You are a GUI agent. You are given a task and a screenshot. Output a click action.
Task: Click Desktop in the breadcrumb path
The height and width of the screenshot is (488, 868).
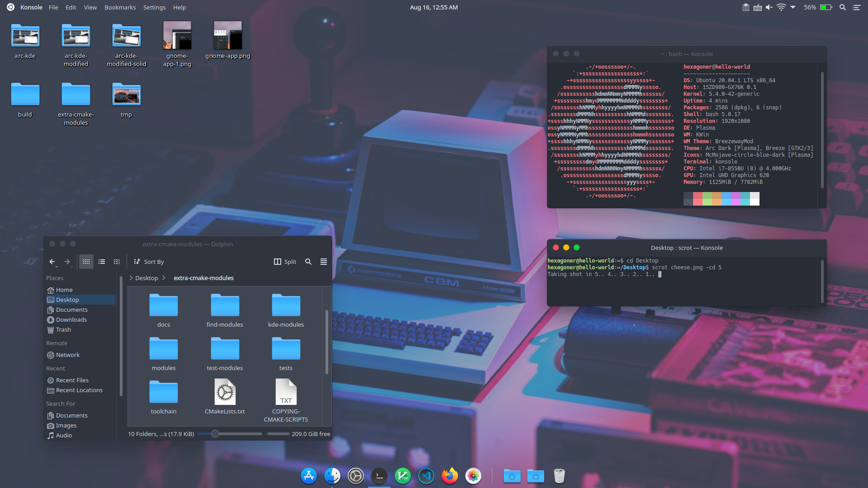tap(146, 278)
